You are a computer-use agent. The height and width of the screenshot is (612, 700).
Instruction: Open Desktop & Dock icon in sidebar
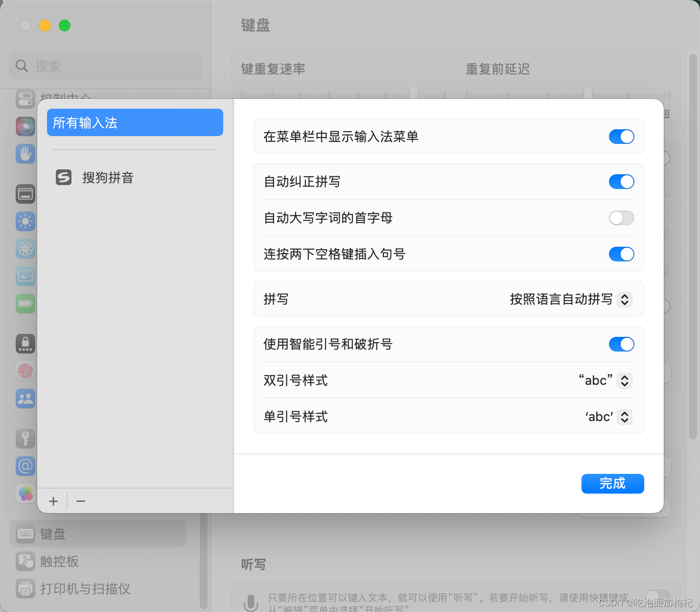point(25,194)
